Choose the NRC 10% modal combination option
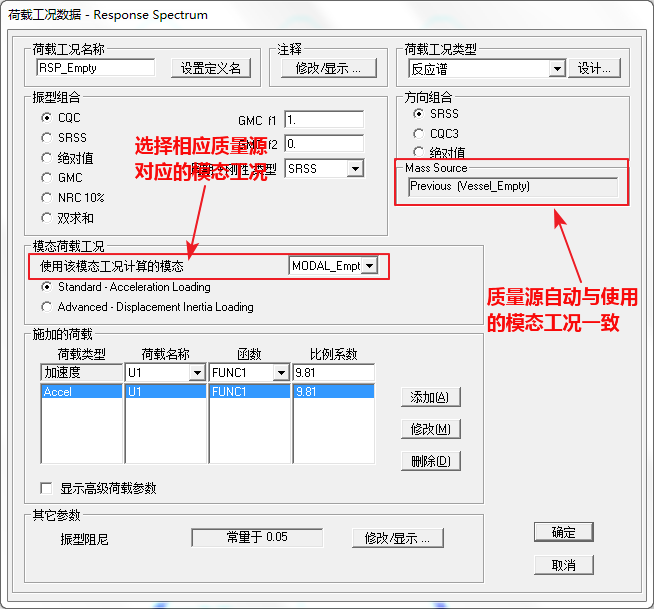 (47, 198)
